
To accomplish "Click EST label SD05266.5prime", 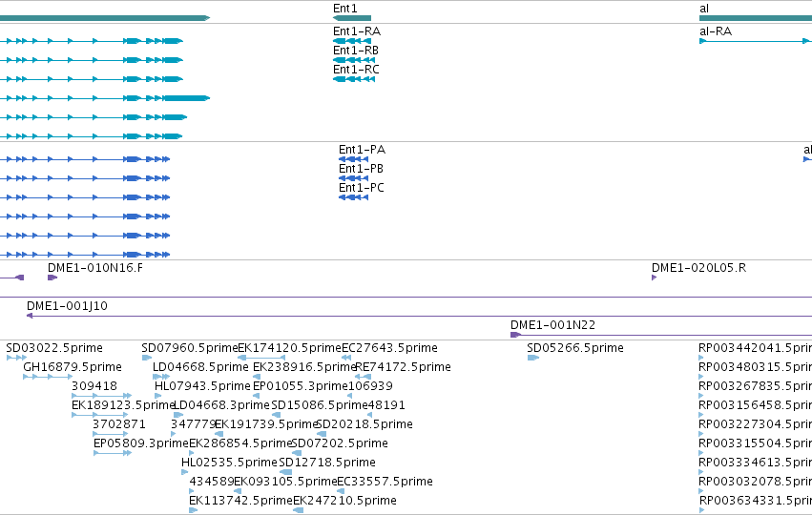I will click(x=575, y=348).
